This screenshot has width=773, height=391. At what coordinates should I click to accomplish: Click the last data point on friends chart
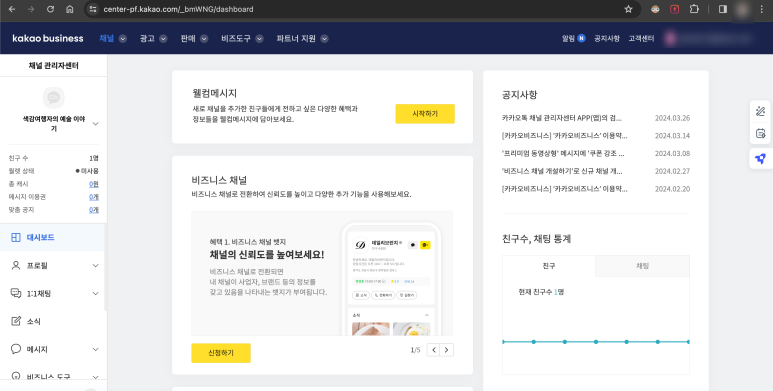point(688,342)
